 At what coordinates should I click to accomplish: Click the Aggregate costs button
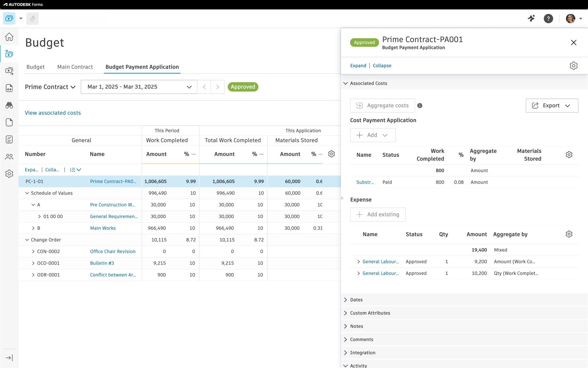point(382,106)
